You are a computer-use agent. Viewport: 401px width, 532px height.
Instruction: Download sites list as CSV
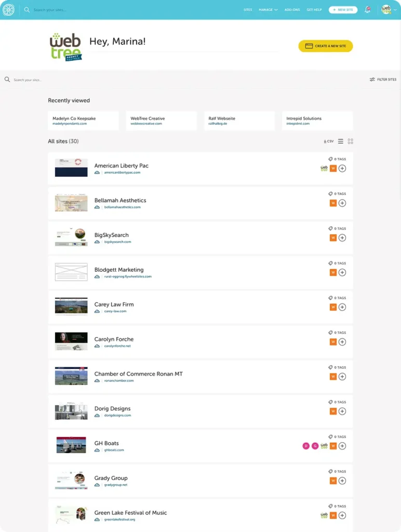329,141
